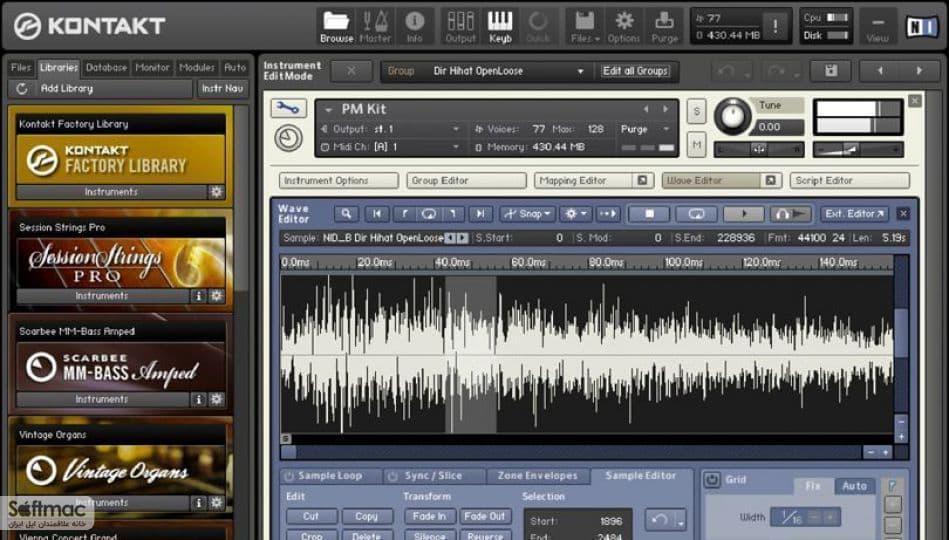Open the instrument Purge dropdown

645,129
